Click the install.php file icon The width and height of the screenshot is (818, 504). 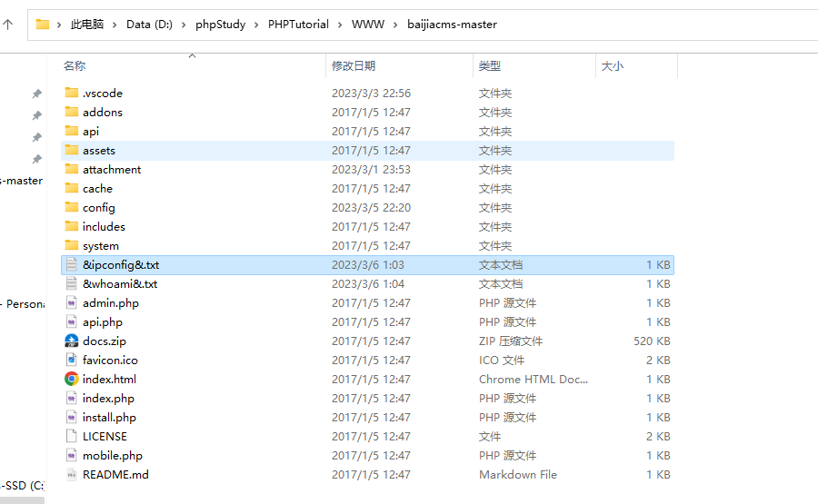click(72, 417)
